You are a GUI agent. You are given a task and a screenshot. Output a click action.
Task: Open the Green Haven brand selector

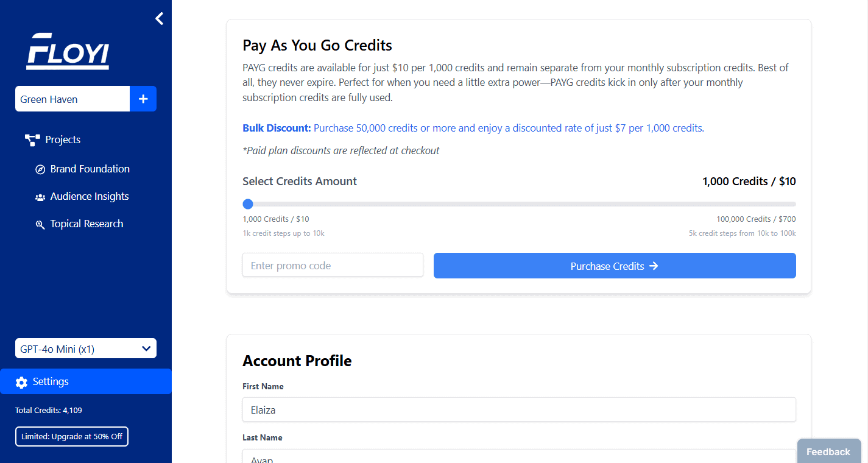point(72,99)
